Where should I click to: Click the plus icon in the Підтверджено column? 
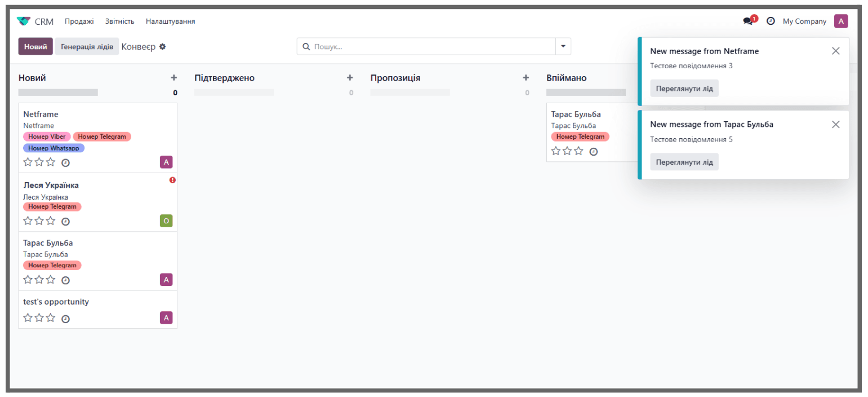[x=350, y=78]
